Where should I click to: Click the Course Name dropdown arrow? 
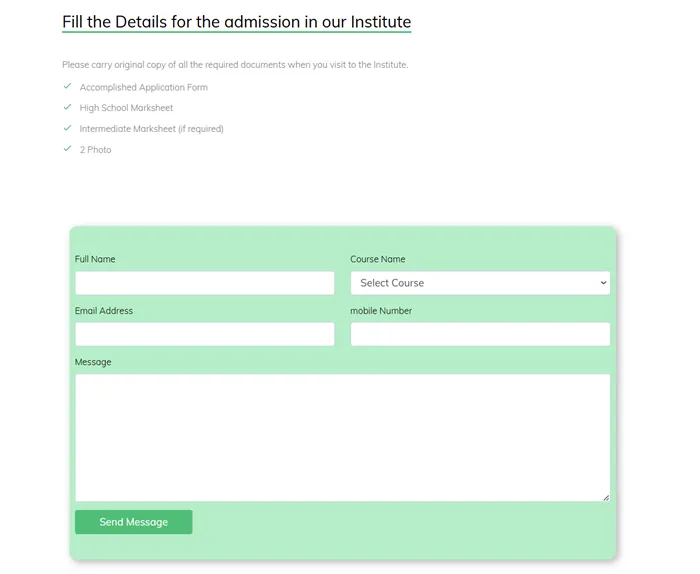point(603,283)
